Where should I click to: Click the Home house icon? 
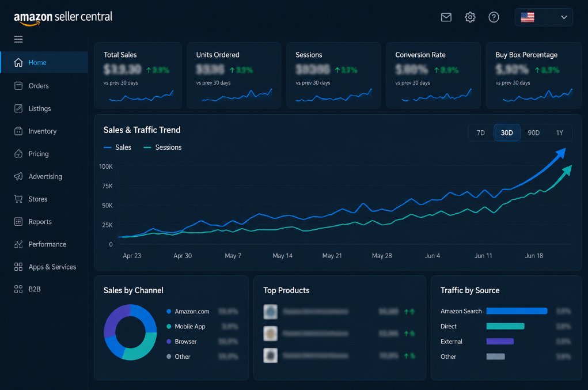[18, 62]
